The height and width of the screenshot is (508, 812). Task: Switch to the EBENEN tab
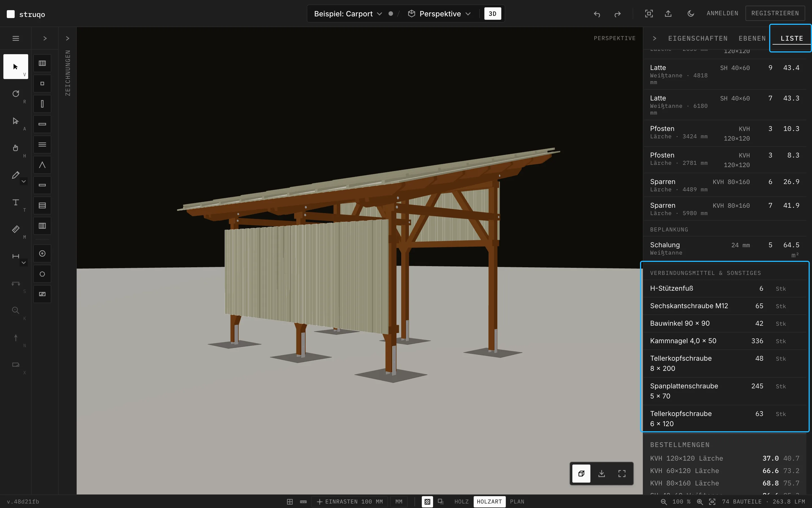(752, 38)
